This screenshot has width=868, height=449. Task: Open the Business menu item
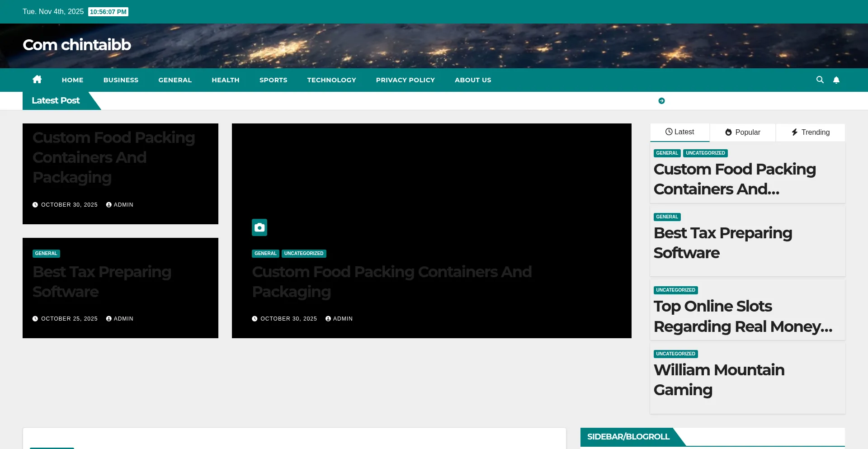point(121,80)
